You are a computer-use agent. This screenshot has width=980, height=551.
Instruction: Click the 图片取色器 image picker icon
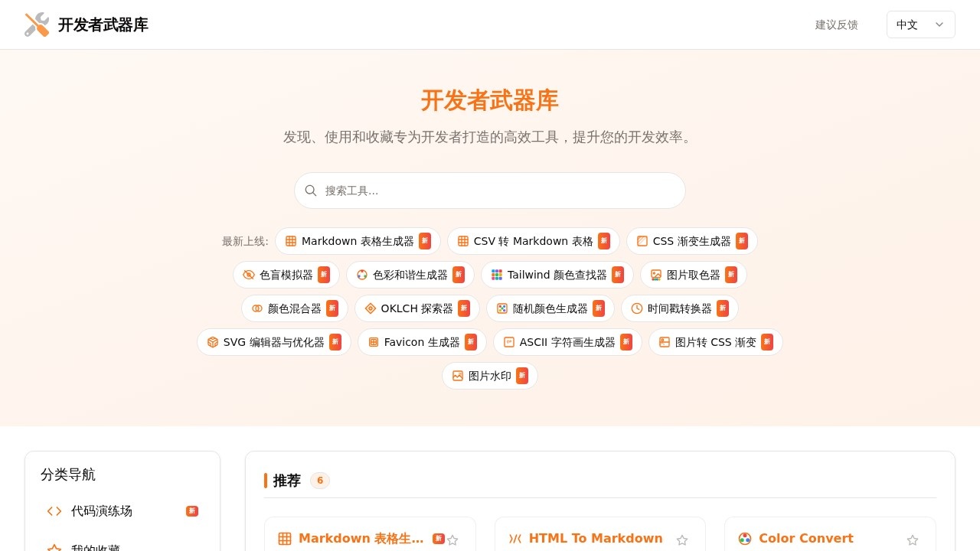655,275
